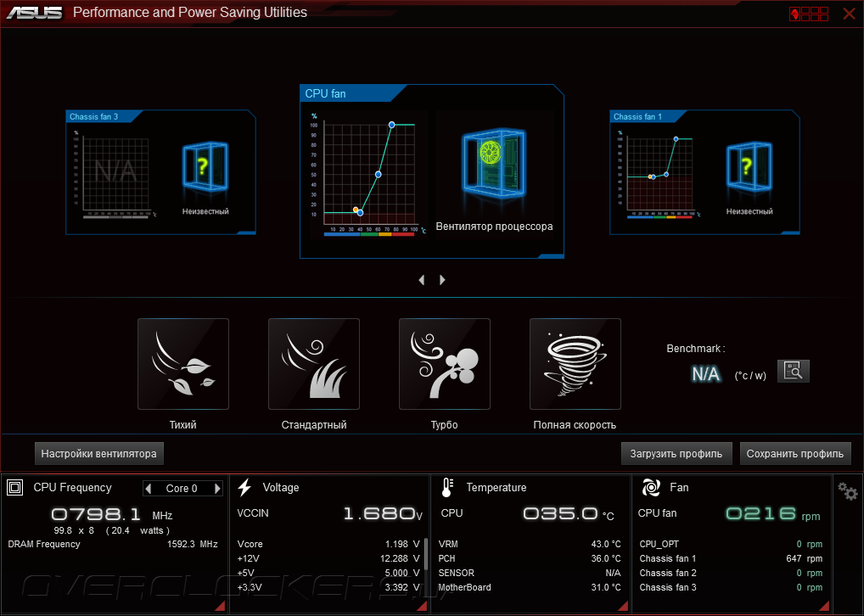Click the Chassis fan 3 unknown case icon
Screen dimensions: 864x616
tap(205, 167)
